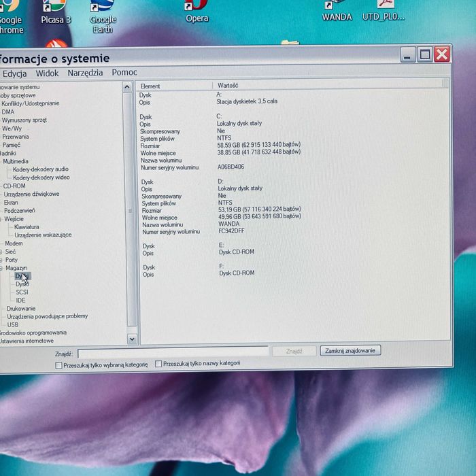This screenshot has width=476, height=476.
Task: Select the IDE tree item
Action: [x=20, y=301]
